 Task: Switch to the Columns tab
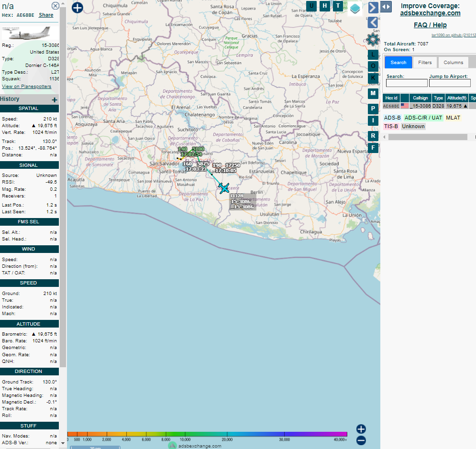453,63
